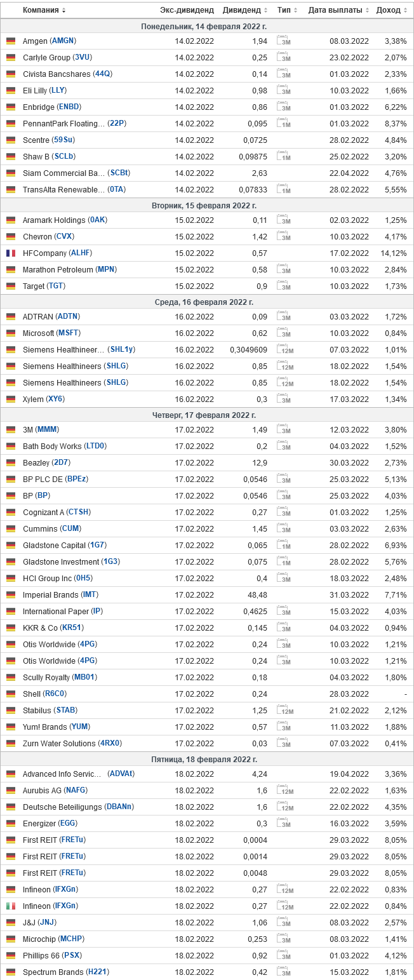This screenshot has height=980, width=414.
Task: Sort by the Доход column header
Action: coord(392,10)
